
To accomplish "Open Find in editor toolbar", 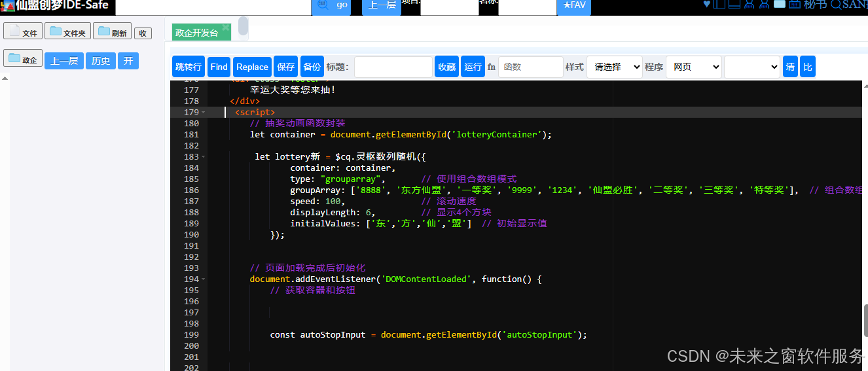I will [x=219, y=67].
